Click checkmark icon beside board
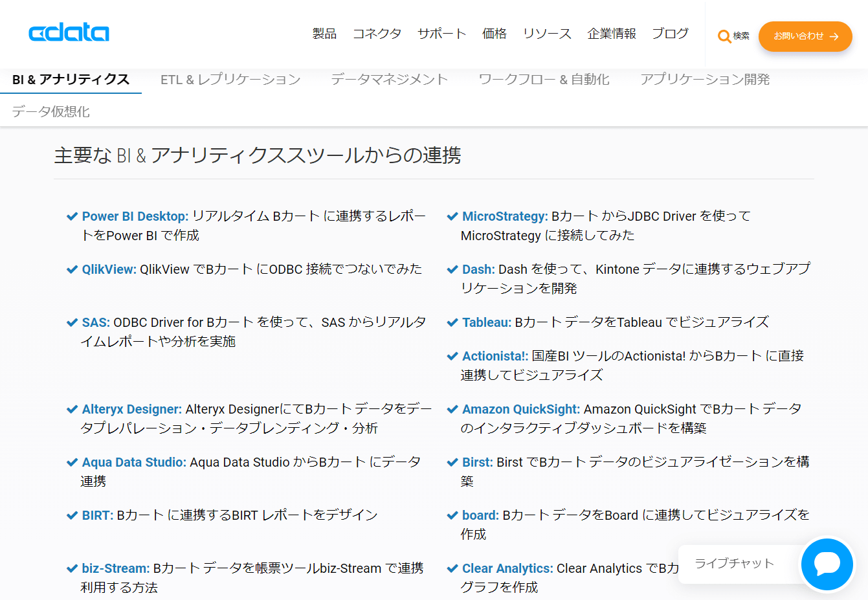Screen dimensions: 868x600 click(x=452, y=515)
